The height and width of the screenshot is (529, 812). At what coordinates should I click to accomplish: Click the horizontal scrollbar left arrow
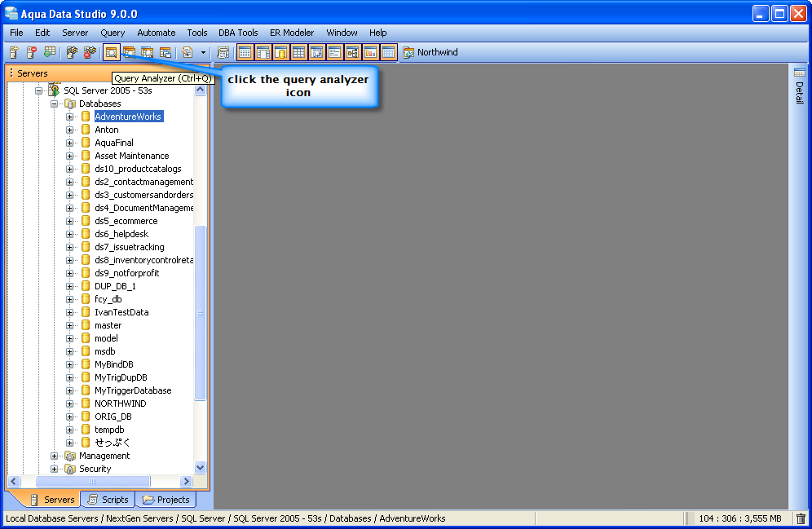(14, 482)
